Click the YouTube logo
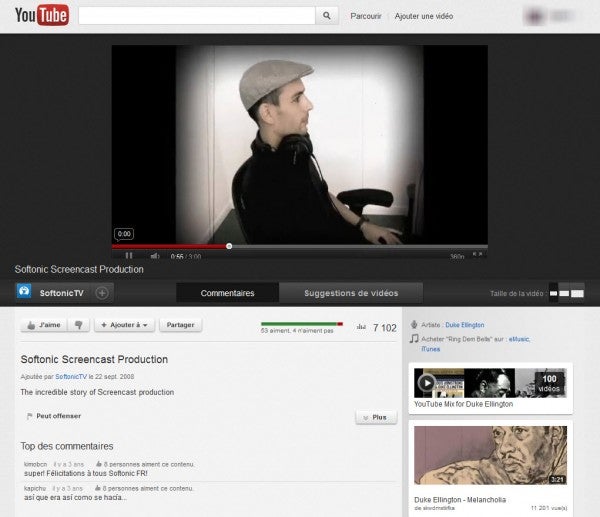Screen dimensions: 600x517 [42, 15]
